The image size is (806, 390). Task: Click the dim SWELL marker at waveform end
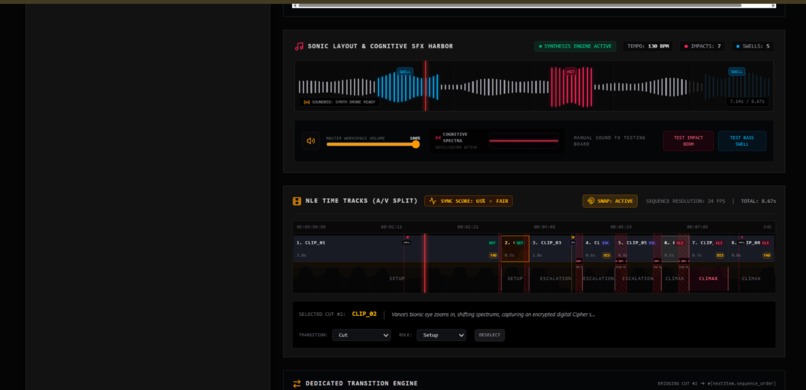(x=737, y=72)
